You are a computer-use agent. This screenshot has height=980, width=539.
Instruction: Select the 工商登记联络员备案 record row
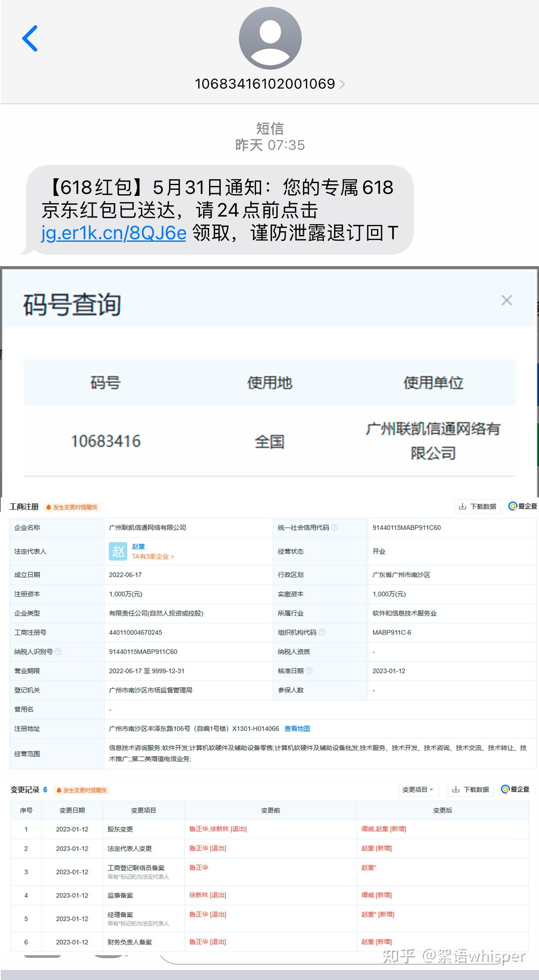click(269, 872)
